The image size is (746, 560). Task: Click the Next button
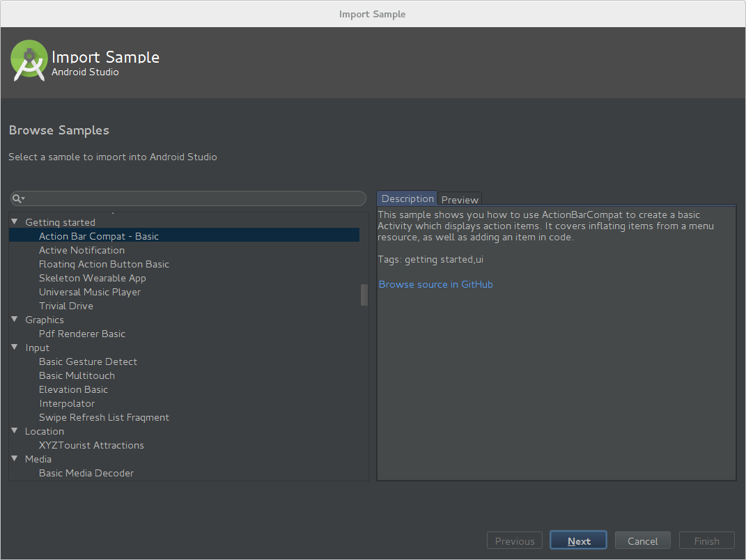coord(579,540)
